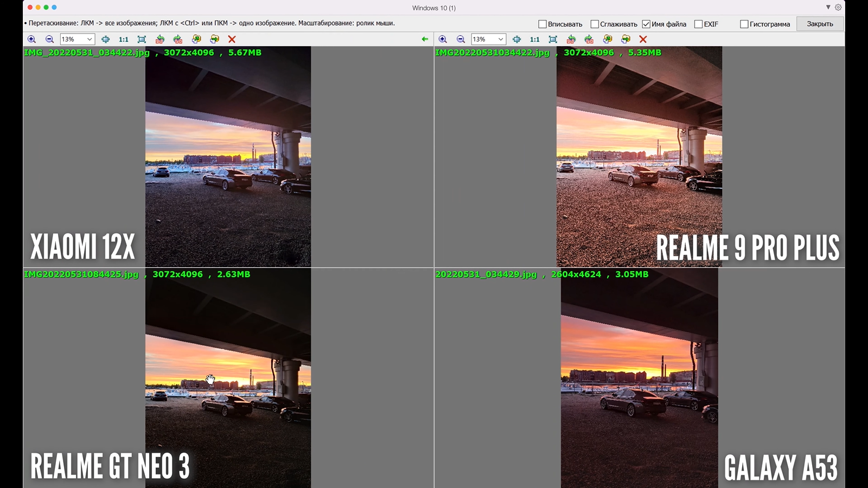
Task: Enable the Вписывать checkbox
Action: coord(542,24)
